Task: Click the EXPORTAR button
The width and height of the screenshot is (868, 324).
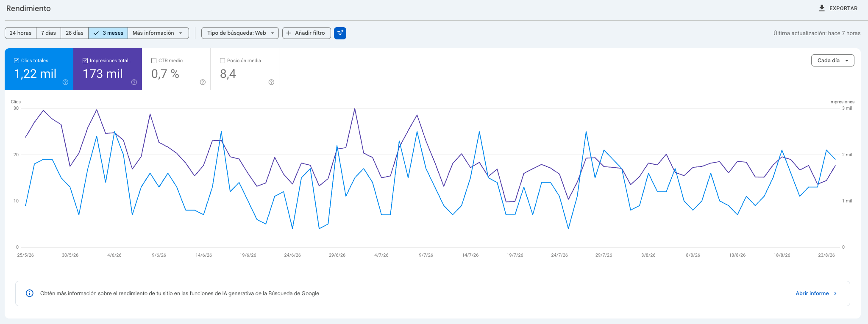Action: [x=838, y=8]
